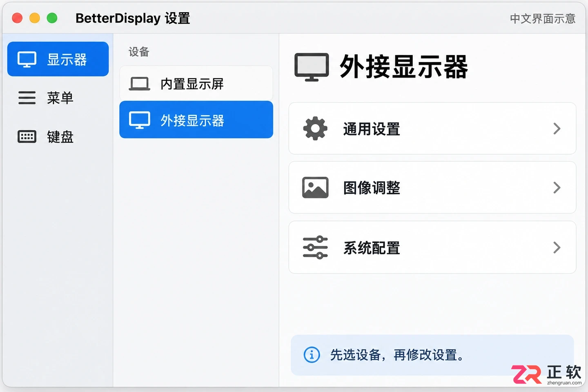The width and height of the screenshot is (588, 392).
Task: Click the picture icon for 图像调整
Action: 315,187
